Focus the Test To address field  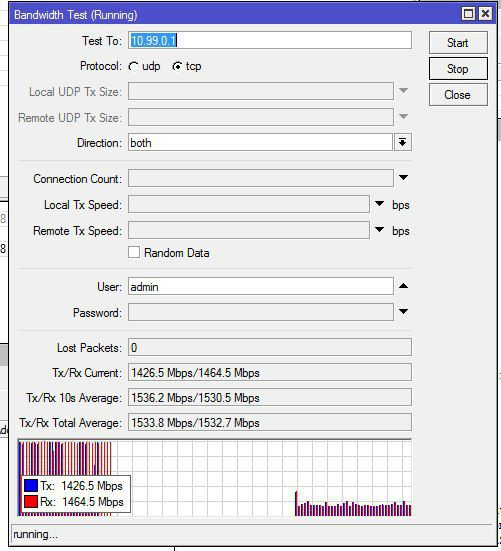tap(270, 40)
